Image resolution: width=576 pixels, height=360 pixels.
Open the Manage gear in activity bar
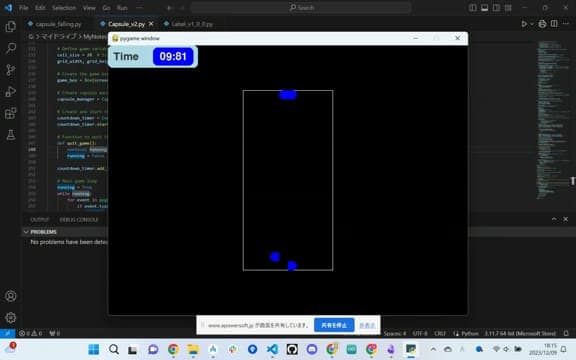coord(11,317)
